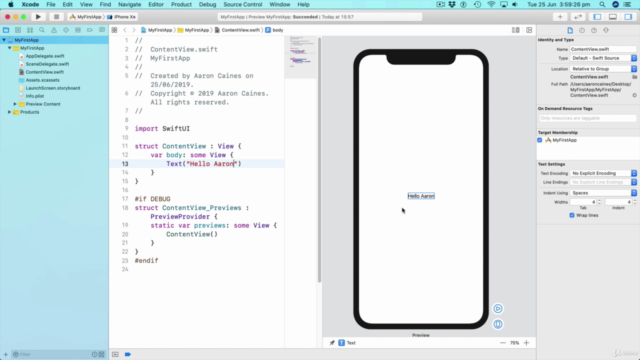Image resolution: width=640 pixels, height=360 pixels.
Task: Open the Symbol navigator
Action: (30, 30)
